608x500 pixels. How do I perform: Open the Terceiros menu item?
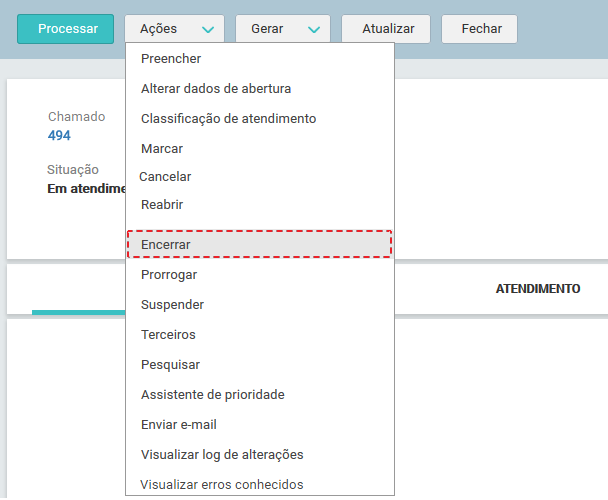coord(168,334)
